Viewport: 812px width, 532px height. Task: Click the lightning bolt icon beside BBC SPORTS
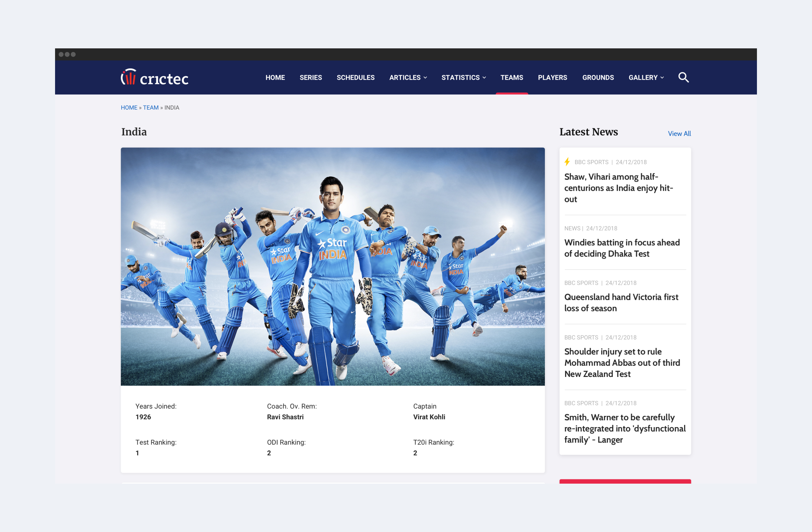[567, 162]
